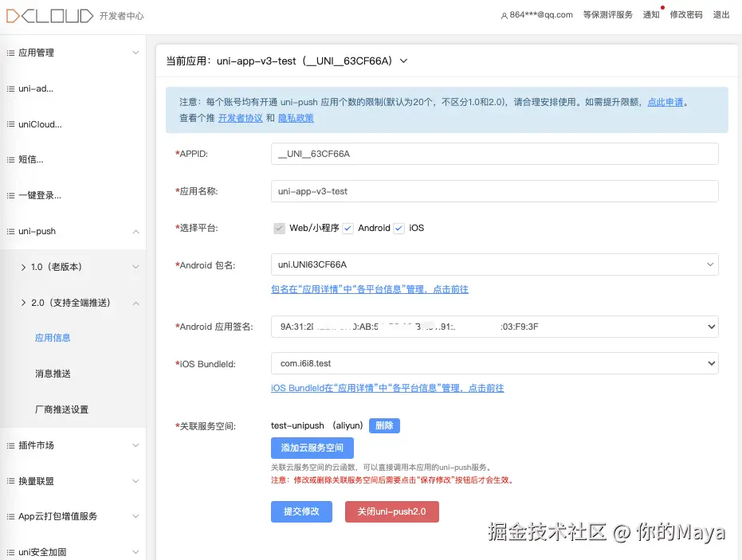Click the user account icon beside 864***@qq.com
Screen dimensions: 742x560
click(504, 16)
